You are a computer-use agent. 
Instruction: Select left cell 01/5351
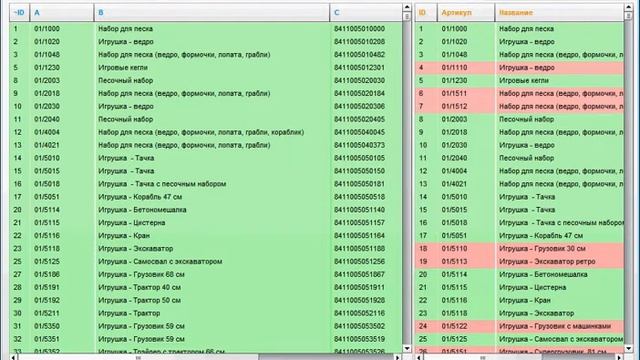pyautogui.click(x=47, y=339)
